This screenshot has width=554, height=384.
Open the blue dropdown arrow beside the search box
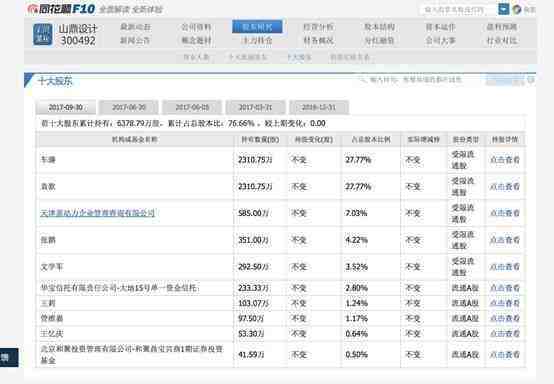[503, 9]
